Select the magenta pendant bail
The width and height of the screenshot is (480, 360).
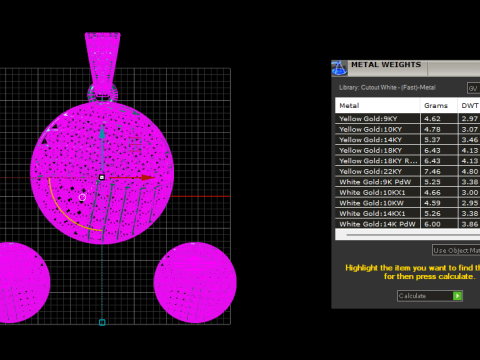coord(103,62)
